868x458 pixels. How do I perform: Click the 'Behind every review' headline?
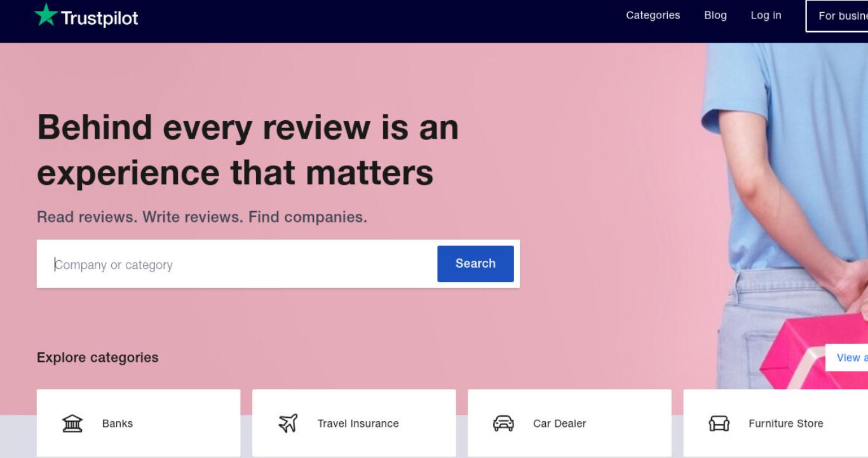[x=248, y=149]
